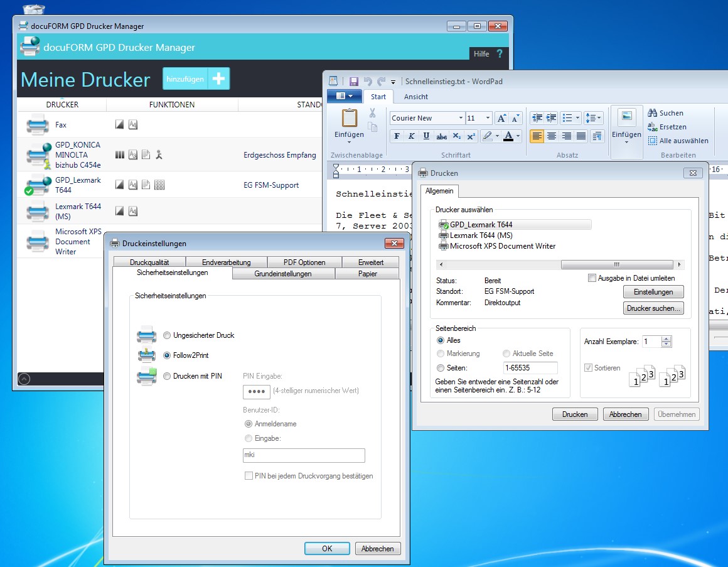Expand the bullet list style dropdown
Screen dimensions: 728x567
pyautogui.click(x=577, y=118)
